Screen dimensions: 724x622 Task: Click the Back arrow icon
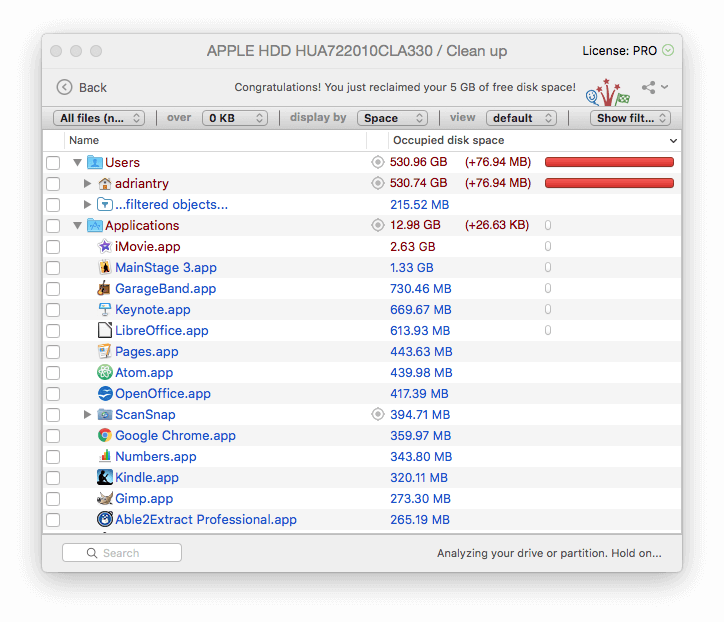[x=64, y=87]
